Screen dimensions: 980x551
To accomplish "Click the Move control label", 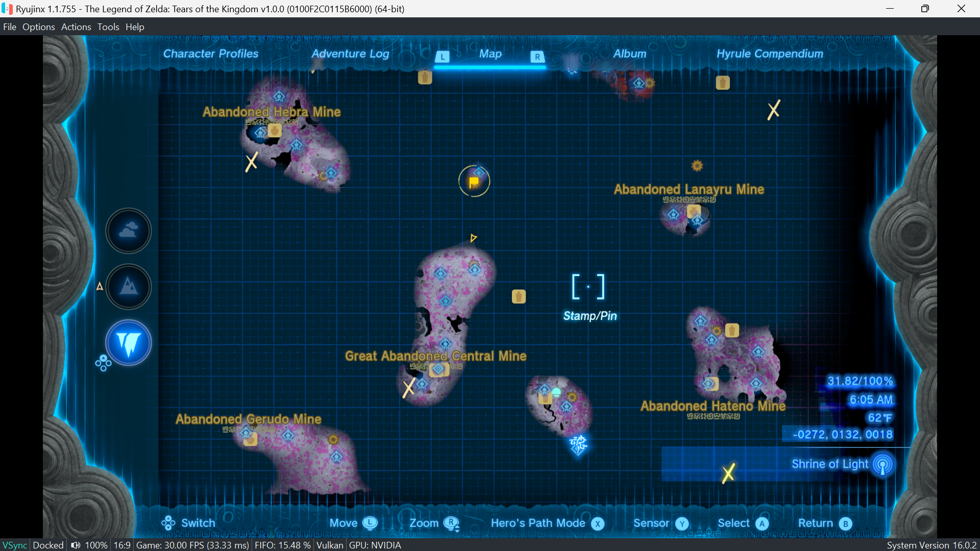I will tap(344, 523).
